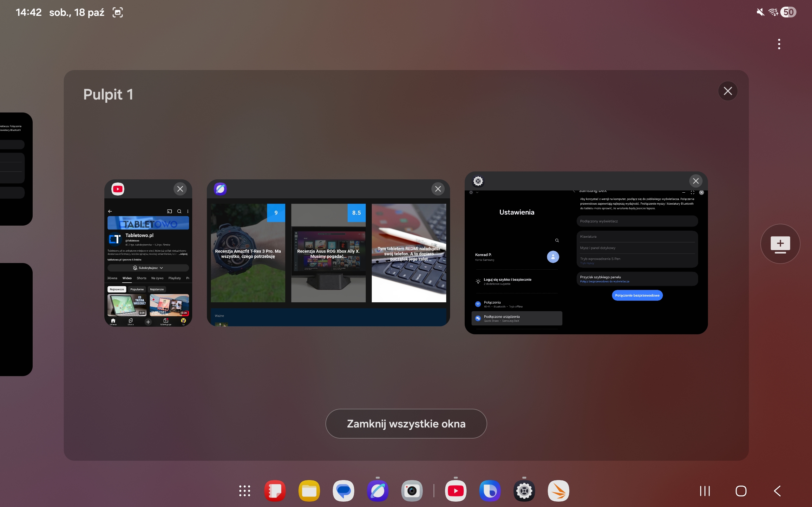Viewport: 812px width, 507px height.
Task: Open the app drawer grid icon
Action: (x=245, y=491)
